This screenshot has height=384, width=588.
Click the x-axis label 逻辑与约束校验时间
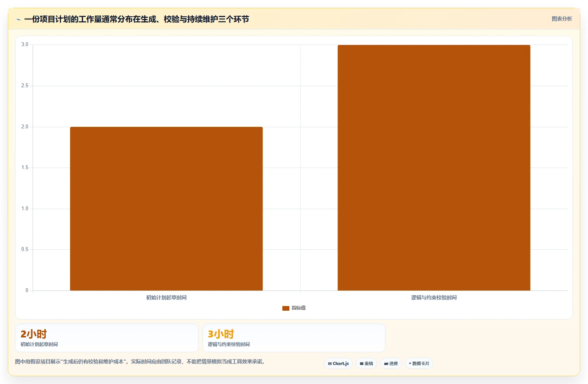[x=434, y=298]
